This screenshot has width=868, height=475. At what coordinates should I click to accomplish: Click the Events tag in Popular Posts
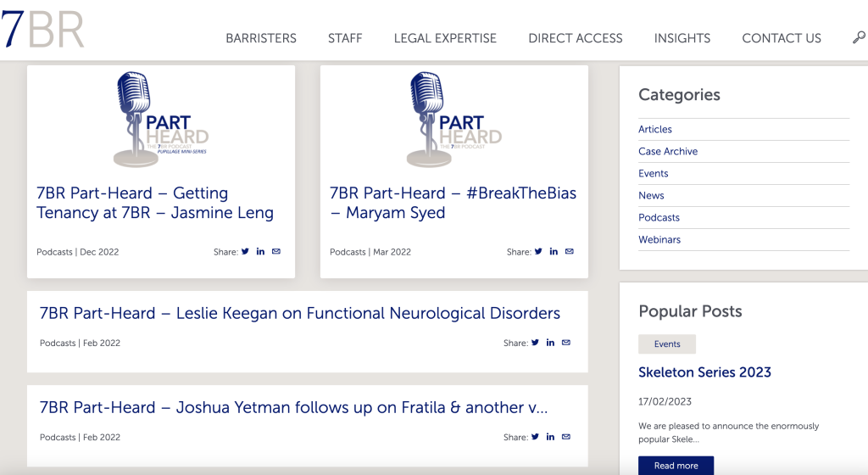[x=667, y=344]
